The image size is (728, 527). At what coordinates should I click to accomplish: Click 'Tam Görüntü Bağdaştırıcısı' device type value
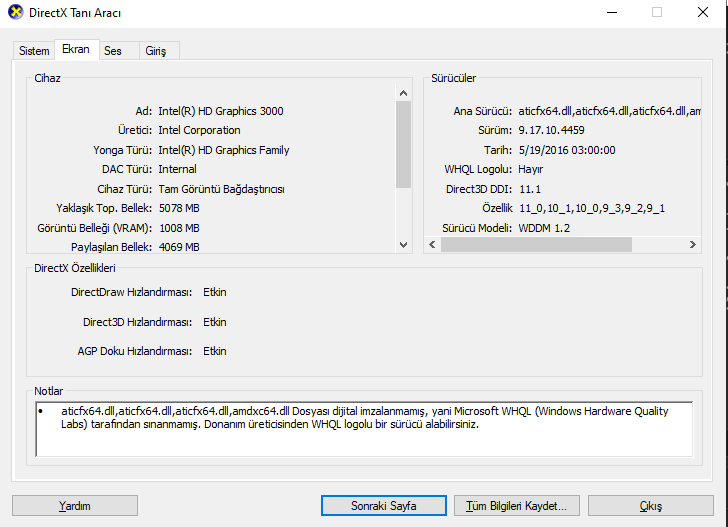[221, 189]
